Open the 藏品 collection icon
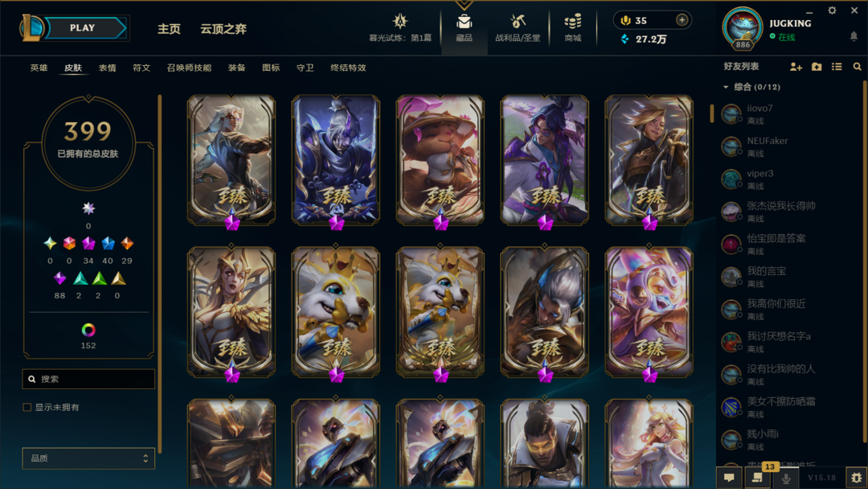The height and width of the screenshot is (489, 868). pos(464,23)
